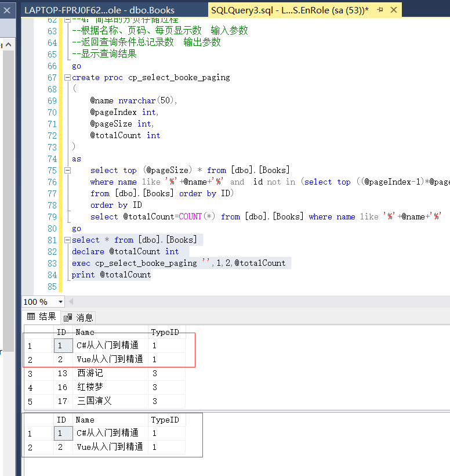450x476 pixels.
Task: Close the SQLQuery3.sql tab
Action: click(x=394, y=10)
